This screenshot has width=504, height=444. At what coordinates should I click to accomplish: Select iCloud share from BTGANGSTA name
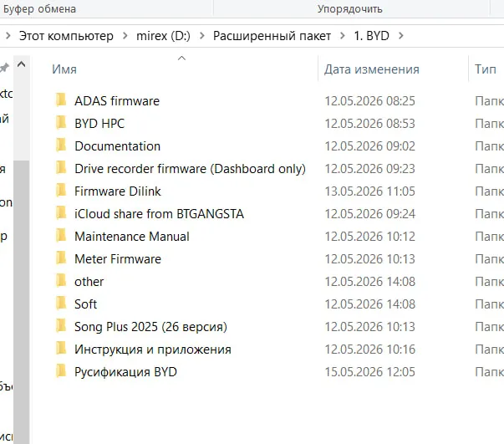pyautogui.click(x=159, y=214)
